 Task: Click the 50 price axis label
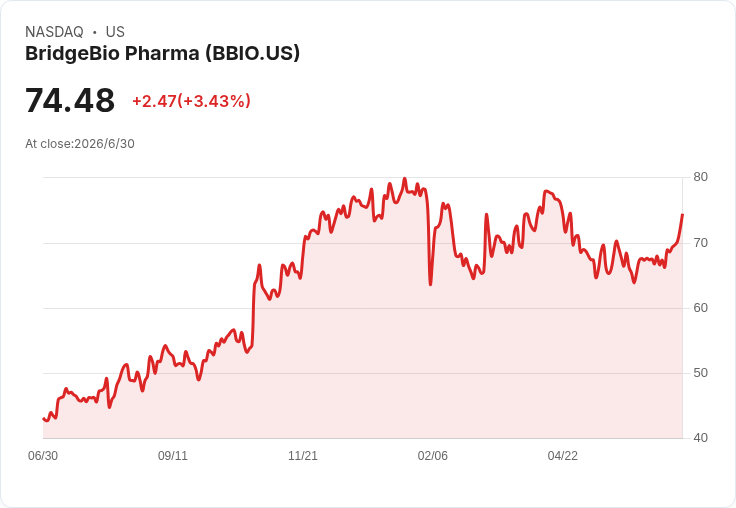[x=700, y=373]
